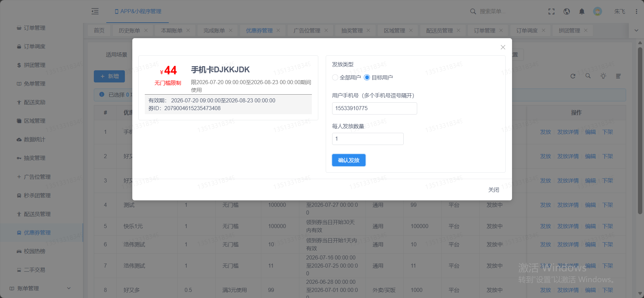
Task: Toggle fullscreen mode icon in header
Action: pos(552,11)
